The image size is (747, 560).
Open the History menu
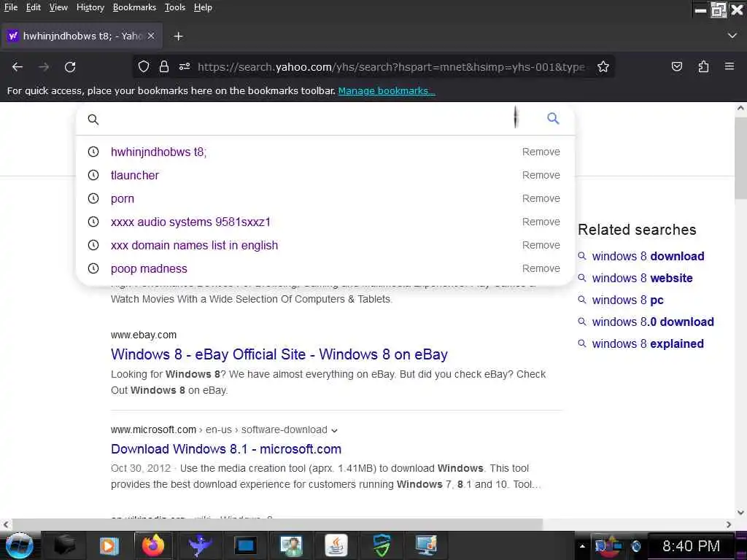pyautogui.click(x=90, y=7)
